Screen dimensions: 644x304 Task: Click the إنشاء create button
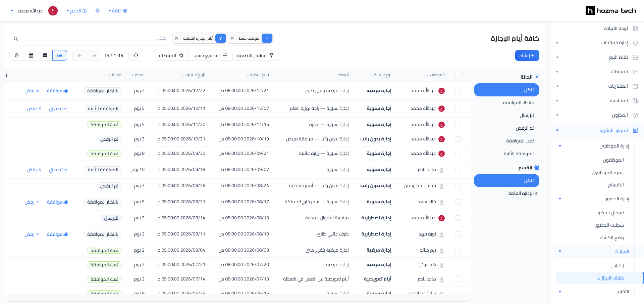[x=527, y=55]
